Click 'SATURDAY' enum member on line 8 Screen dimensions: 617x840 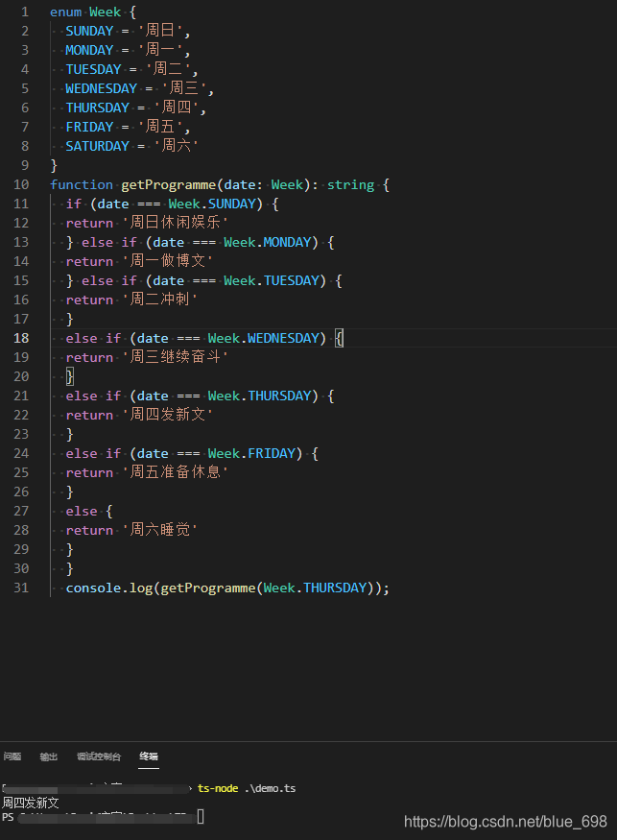click(98, 146)
